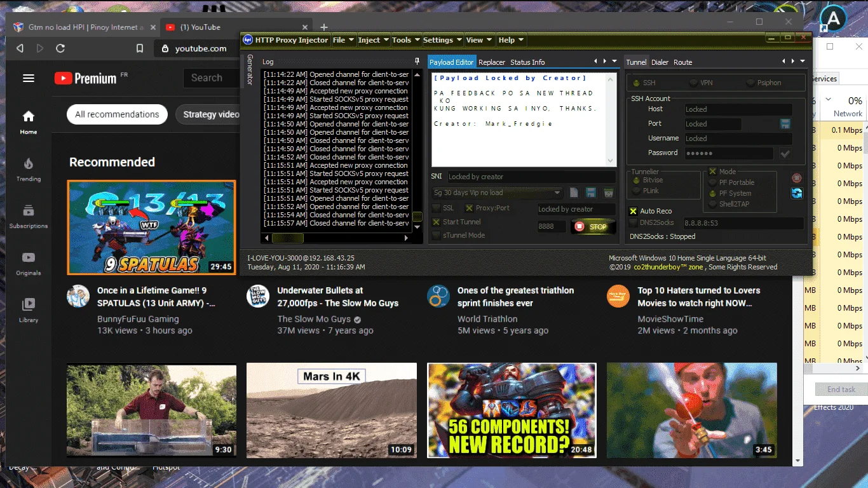The height and width of the screenshot is (488, 868).
Task: Switch to the Status Info tab
Action: pos(527,62)
